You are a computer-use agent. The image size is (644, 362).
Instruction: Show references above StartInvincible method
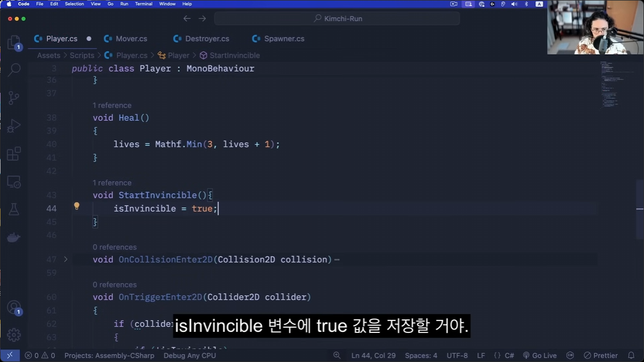click(x=112, y=183)
